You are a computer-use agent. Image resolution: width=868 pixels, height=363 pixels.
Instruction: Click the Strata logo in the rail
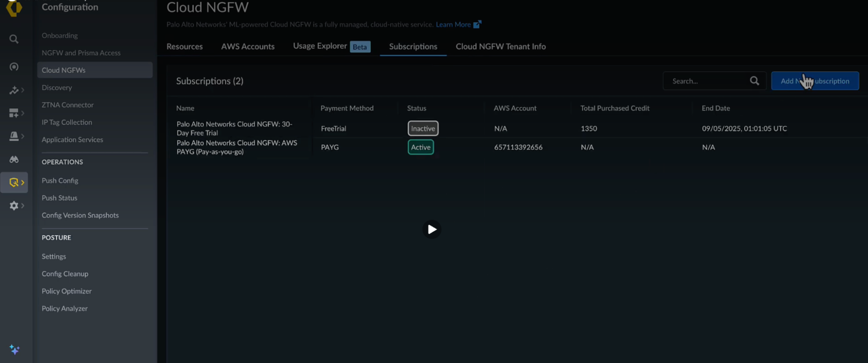[14, 7]
